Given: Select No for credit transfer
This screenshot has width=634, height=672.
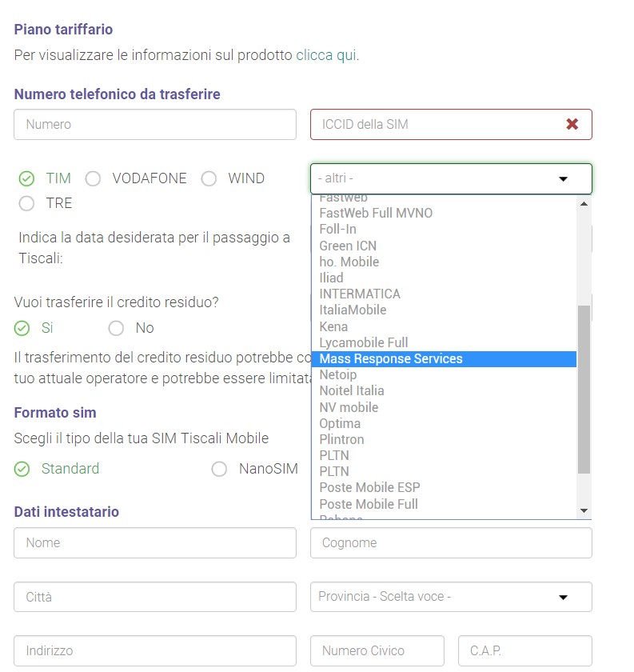Looking at the screenshot, I should coord(117,328).
